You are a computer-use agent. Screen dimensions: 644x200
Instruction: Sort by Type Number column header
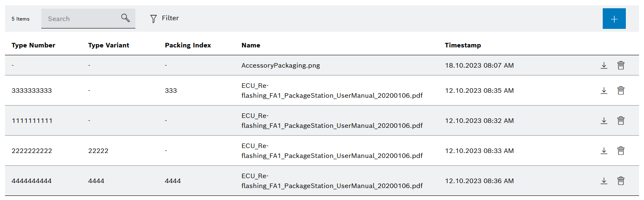pos(33,45)
